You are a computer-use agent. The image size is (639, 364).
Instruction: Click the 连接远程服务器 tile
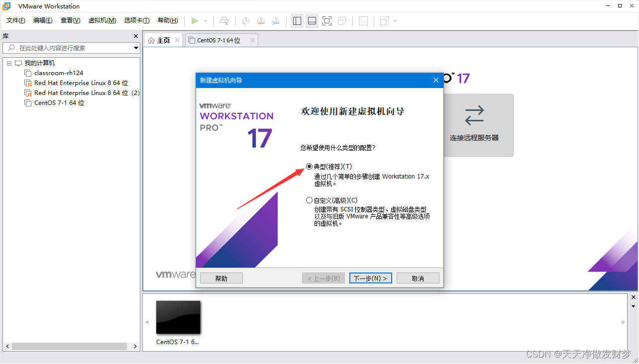coord(478,125)
